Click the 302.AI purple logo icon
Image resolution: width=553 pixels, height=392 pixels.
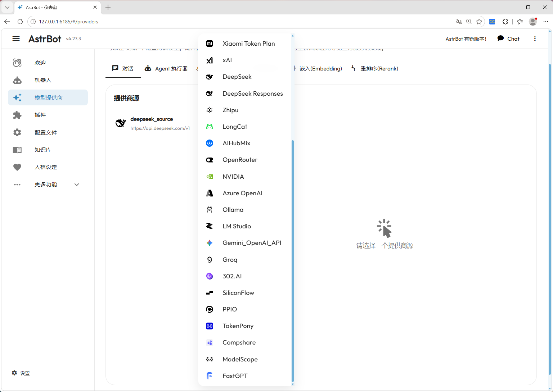210,276
